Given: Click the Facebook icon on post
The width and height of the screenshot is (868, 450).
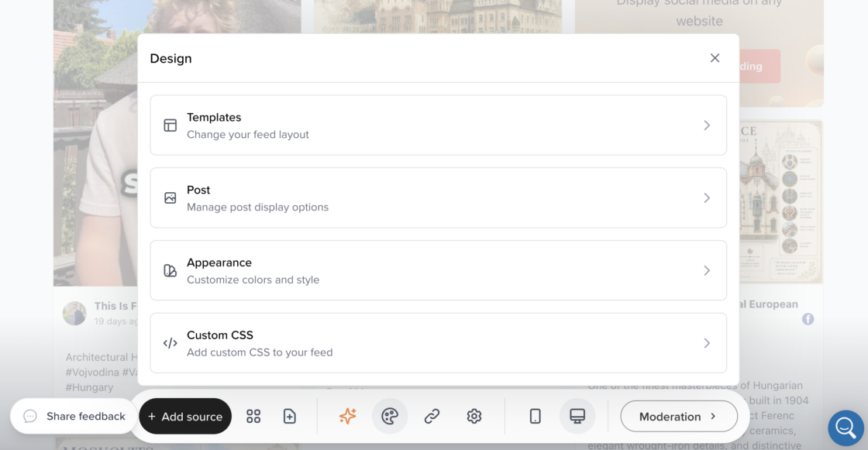Looking at the screenshot, I should pyautogui.click(x=808, y=319).
